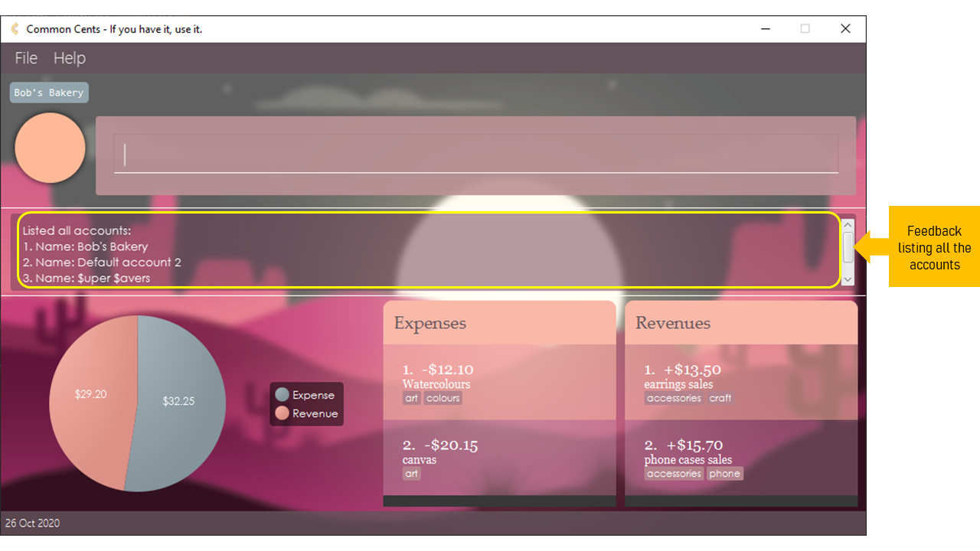Click the 'art' tag on Watercolours
980x551 pixels.
point(412,398)
